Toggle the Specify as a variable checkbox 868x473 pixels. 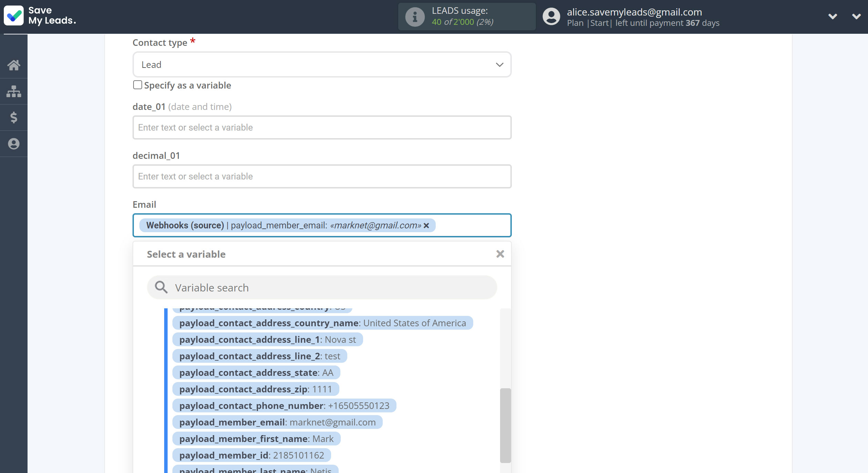pos(137,85)
